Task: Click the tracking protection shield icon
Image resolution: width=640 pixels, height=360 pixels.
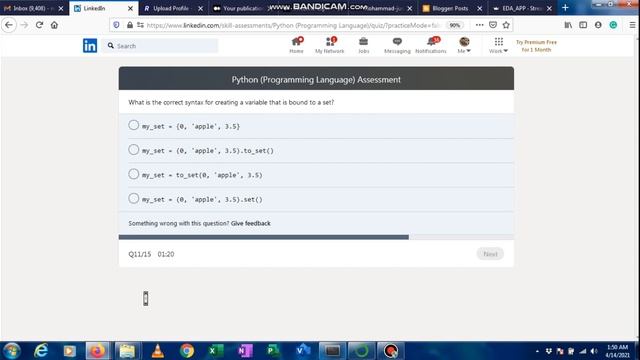Action: coord(116,25)
